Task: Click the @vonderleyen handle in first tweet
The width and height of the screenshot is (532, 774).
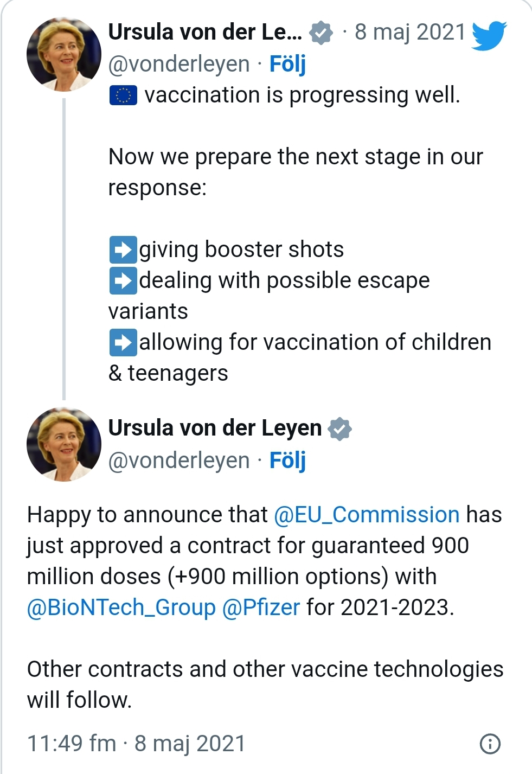Action: point(179,65)
